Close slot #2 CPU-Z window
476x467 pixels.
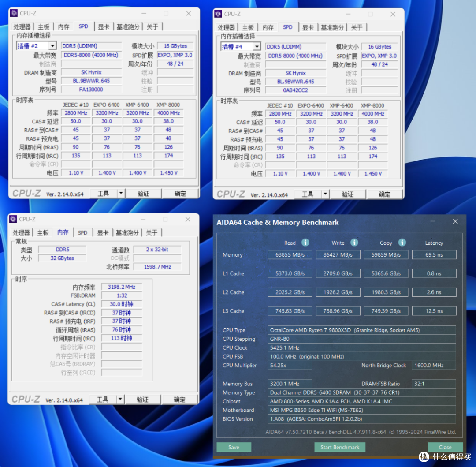[189, 13]
